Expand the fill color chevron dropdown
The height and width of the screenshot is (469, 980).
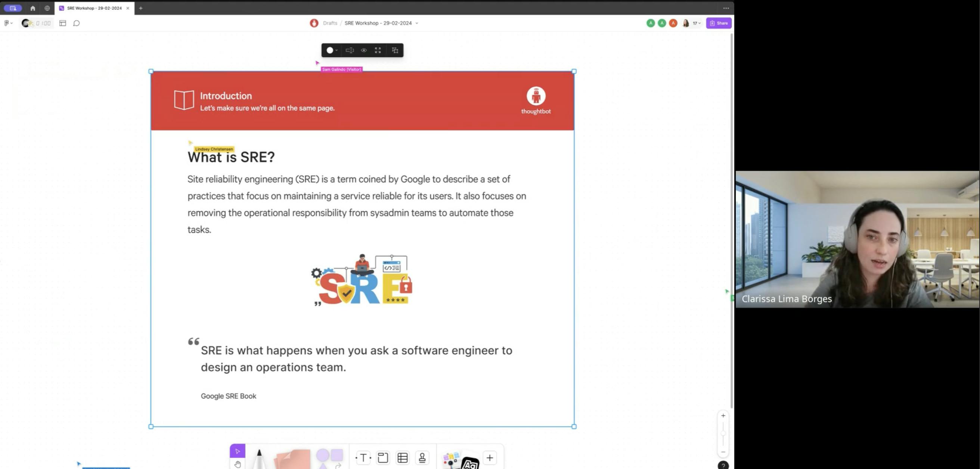pyautogui.click(x=336, y=50)
